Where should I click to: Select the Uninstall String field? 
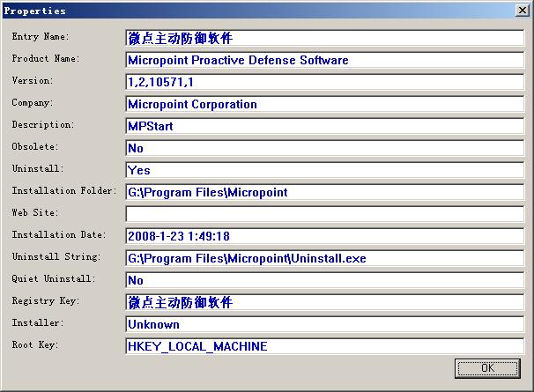pyautogui.click(x=324, y=258)
